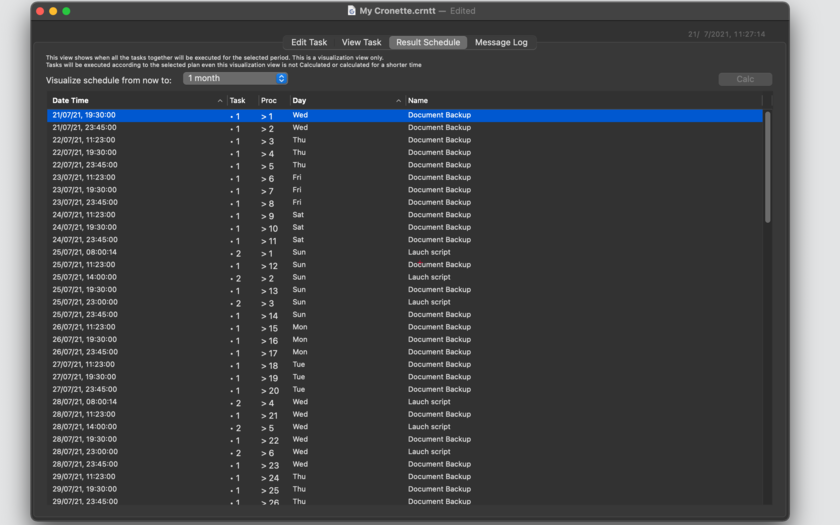Click the Proc column header
The height and width of the screenshot is (525, 840).
point(269,101)
